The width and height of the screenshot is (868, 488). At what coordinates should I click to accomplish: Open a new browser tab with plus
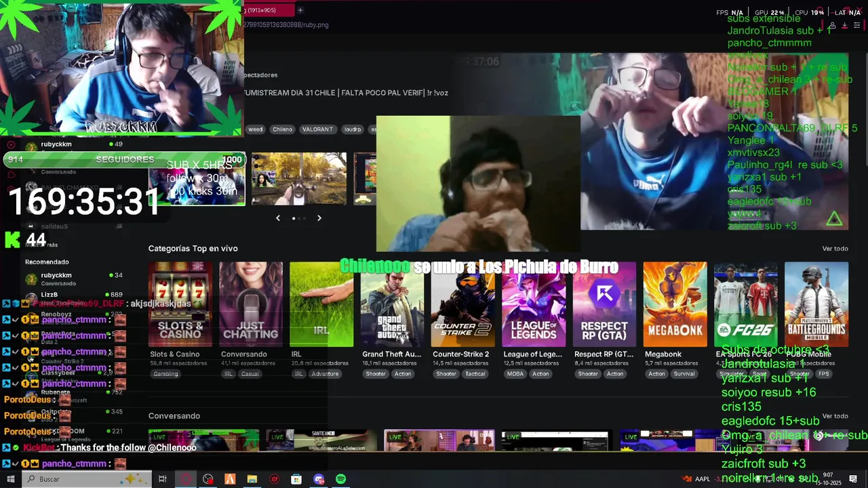[300, 10]
